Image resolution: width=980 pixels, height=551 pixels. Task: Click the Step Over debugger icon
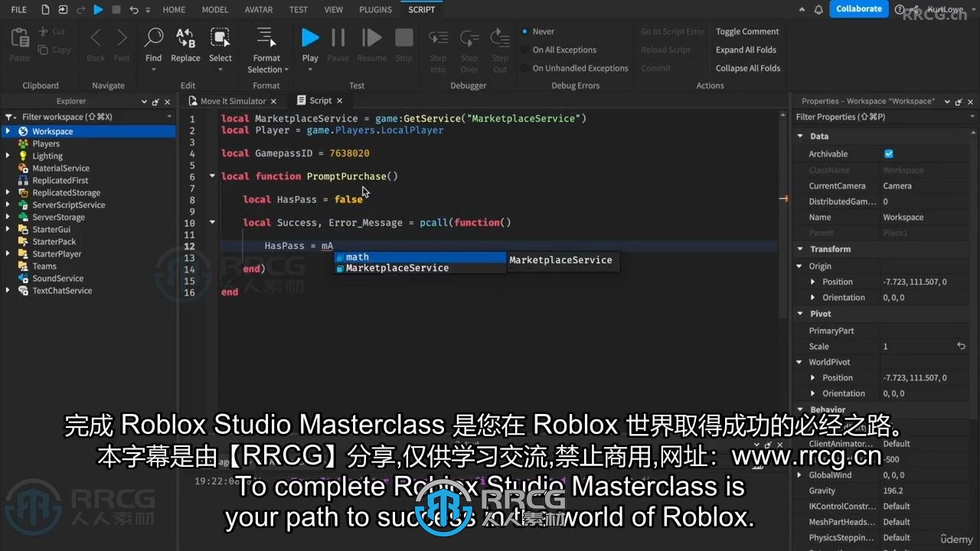tap(469, 38)
